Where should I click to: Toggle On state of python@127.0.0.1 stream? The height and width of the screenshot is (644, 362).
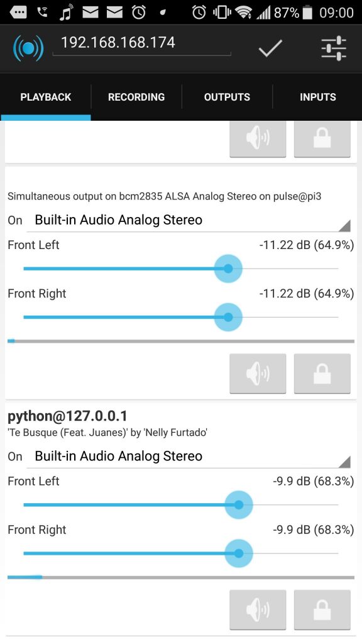[x=14, y=457]
